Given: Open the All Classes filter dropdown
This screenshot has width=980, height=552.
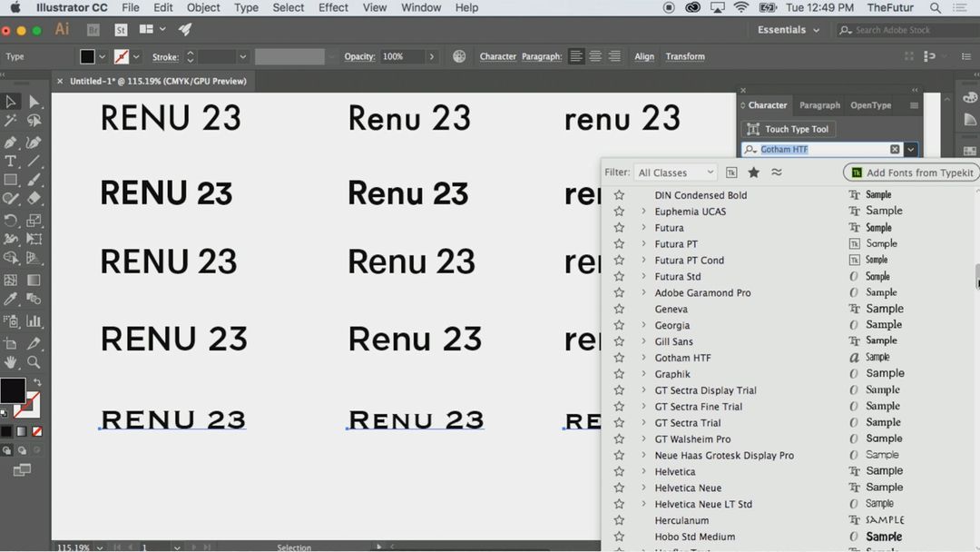Looking at the screenshot, I should (x=676, y=172).
